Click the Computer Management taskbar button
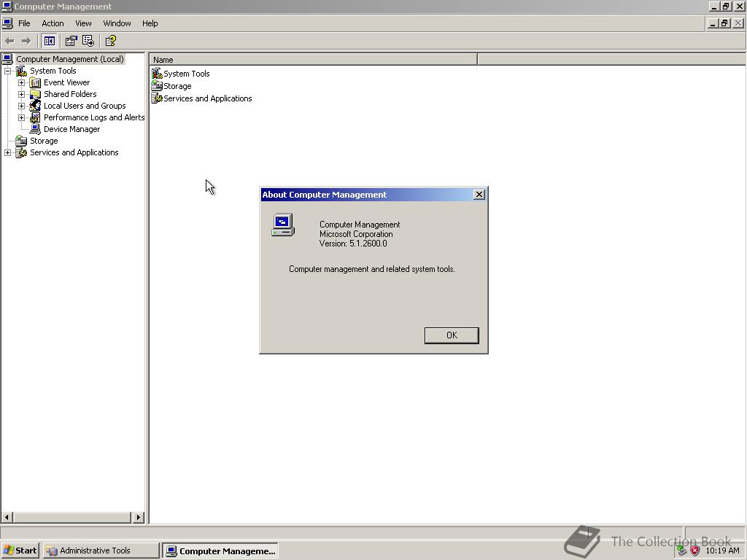 point(220,551)
